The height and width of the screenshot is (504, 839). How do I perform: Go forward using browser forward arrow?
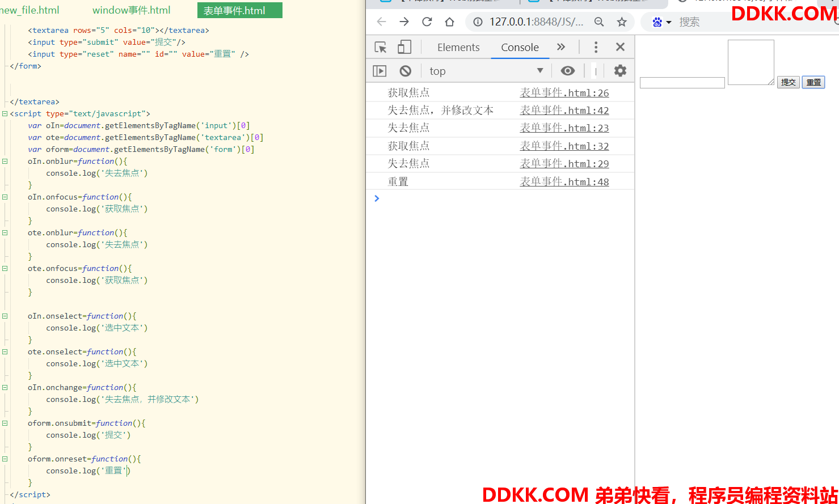click(404, 22)
